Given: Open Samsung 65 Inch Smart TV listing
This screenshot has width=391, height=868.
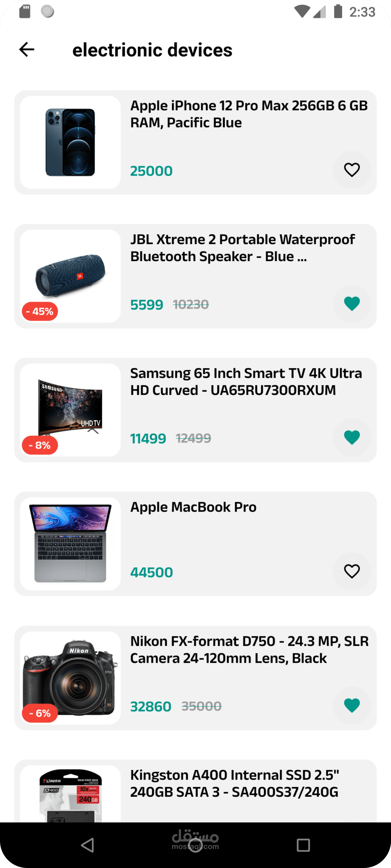Looking at the screenshot, I should [x=246, y=382].
